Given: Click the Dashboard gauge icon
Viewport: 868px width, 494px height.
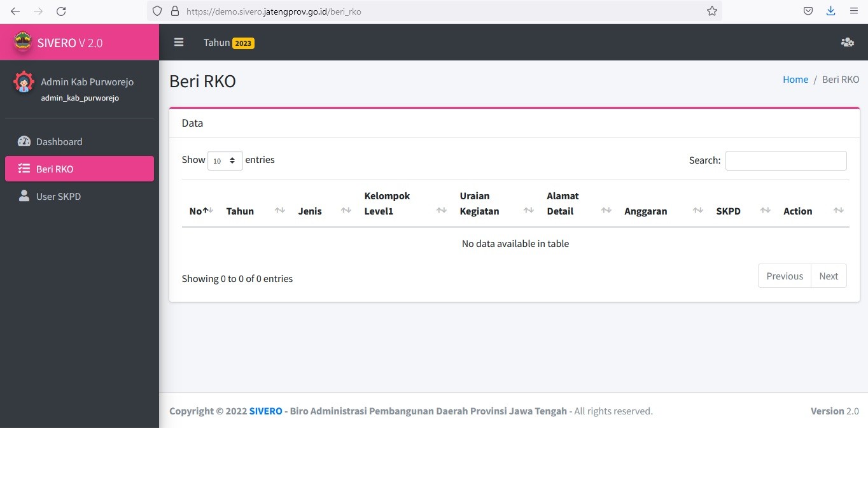Looking at the screenshot, I should pos(24,141).
